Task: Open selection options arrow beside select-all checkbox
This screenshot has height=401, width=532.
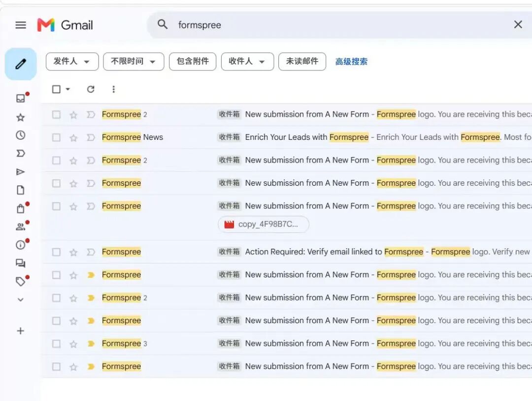Action: [68, 89]
